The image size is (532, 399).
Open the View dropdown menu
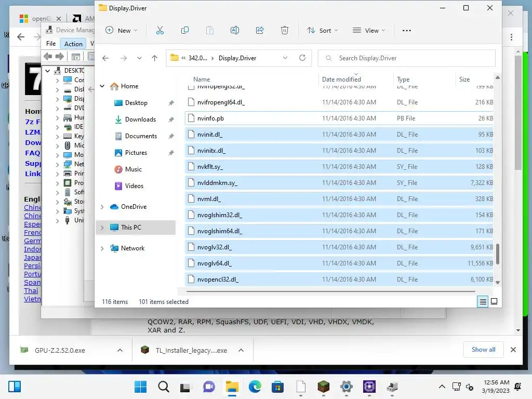click(x=369, y=31)
